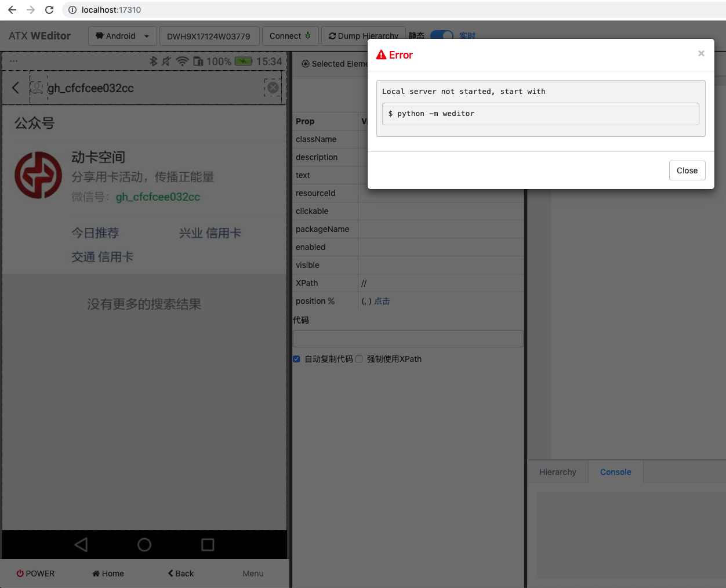Click the enabled property row

(x=408, y=247)
